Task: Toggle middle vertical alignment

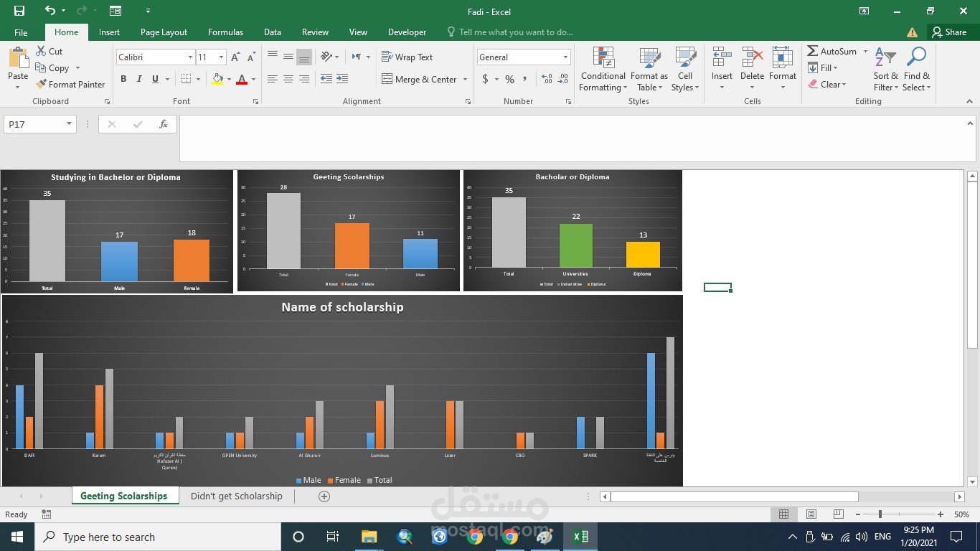Action: (x=288, y=57)
